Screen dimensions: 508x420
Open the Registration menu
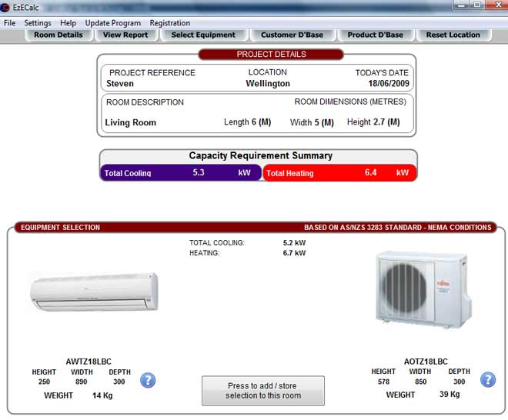[x=169, y=23]
